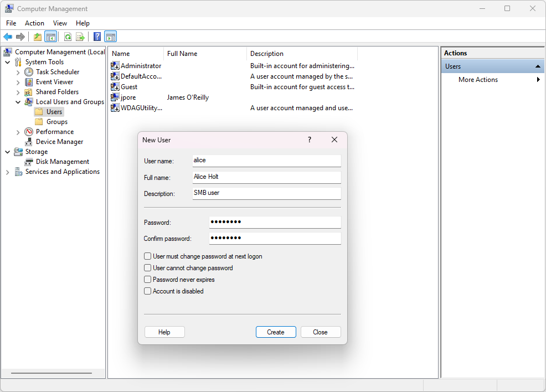
Task: Tick the Account is disabled checkbox
Action: coord(148,291)
